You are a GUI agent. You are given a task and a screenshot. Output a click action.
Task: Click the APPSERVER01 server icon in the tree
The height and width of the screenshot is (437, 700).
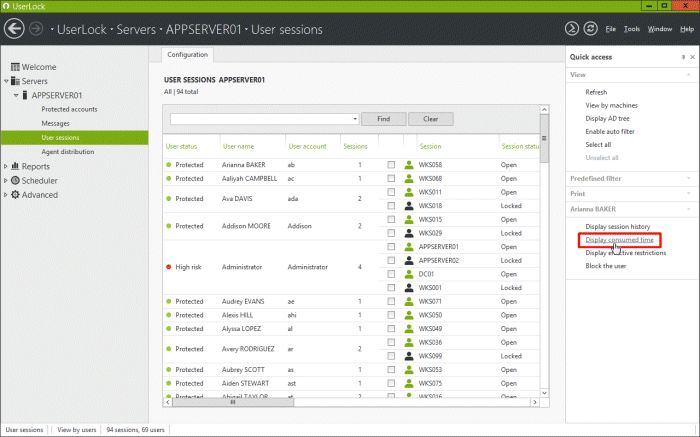click(25, 95)
